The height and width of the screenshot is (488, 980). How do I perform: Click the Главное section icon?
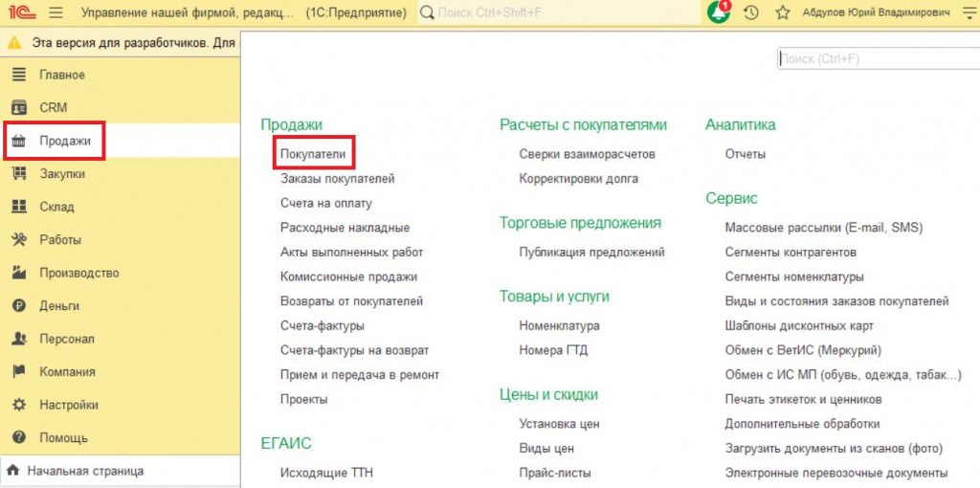(19, 75)
